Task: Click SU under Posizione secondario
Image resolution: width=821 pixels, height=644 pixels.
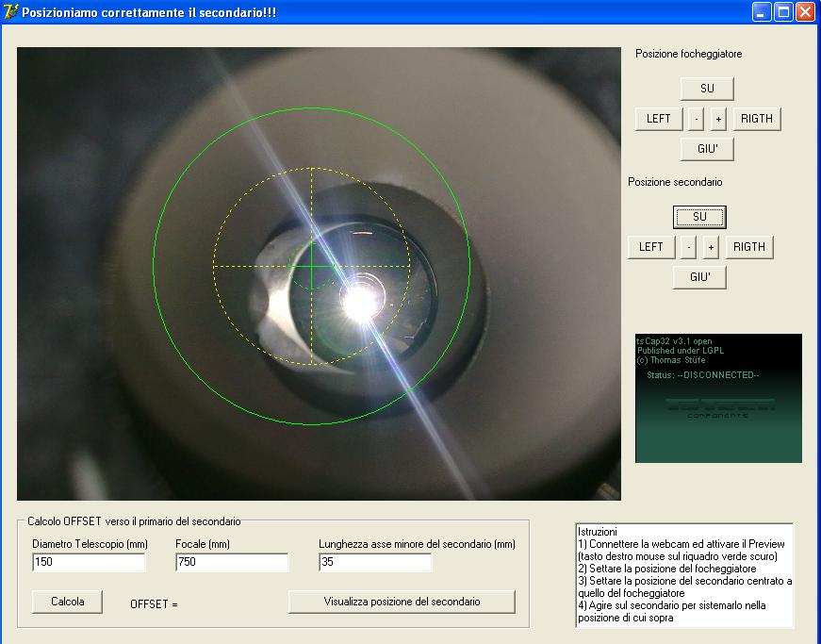Action: 699,217
